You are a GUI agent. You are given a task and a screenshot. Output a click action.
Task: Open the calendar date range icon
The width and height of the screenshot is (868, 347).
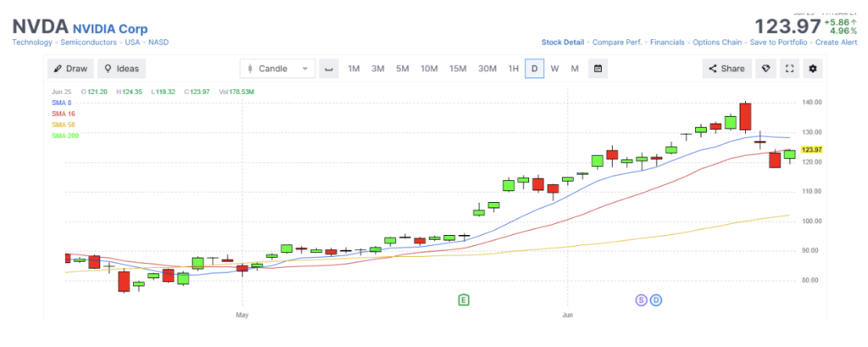point(598,69)
